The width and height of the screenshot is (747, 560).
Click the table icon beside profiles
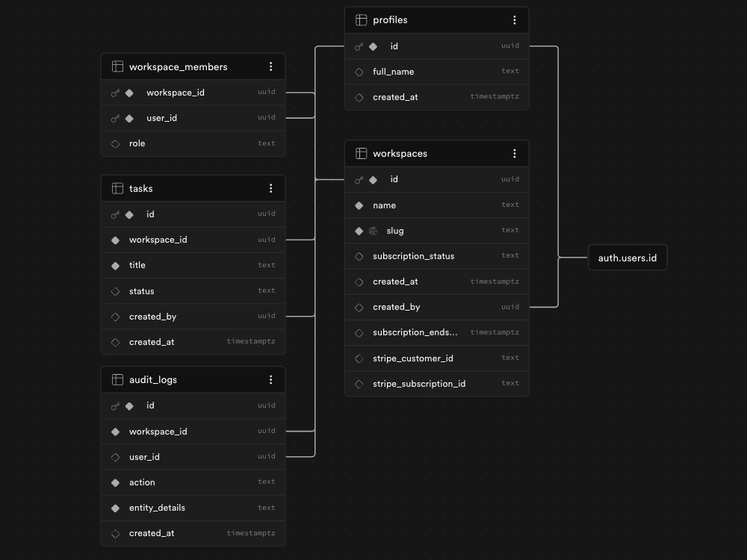point(361,20)
